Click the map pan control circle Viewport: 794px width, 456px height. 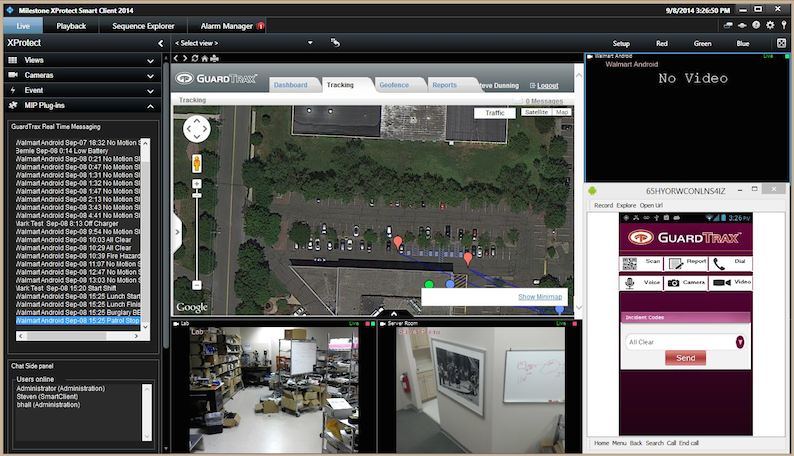click(196, 129)
